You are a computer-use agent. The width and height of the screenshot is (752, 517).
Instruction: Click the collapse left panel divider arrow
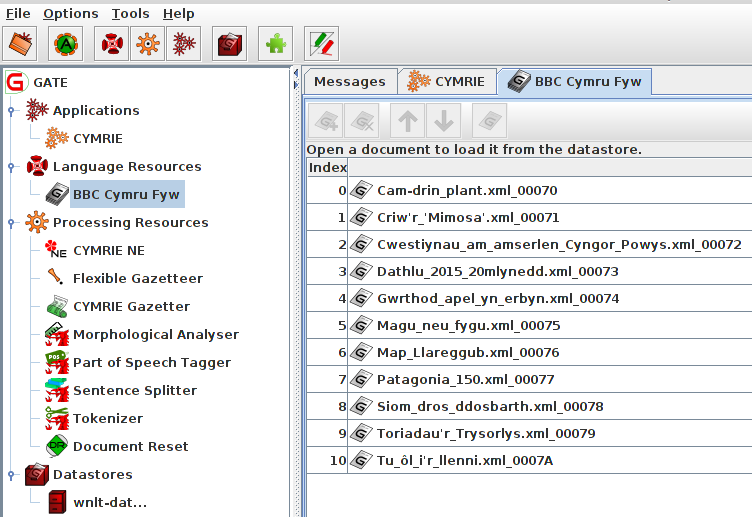(x=296, y=73)
